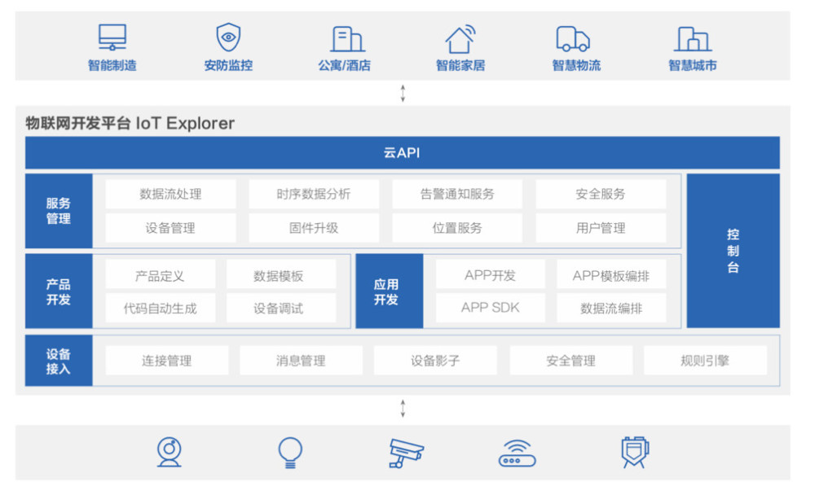Click the 代码自动生成 box

click(160, 308)
